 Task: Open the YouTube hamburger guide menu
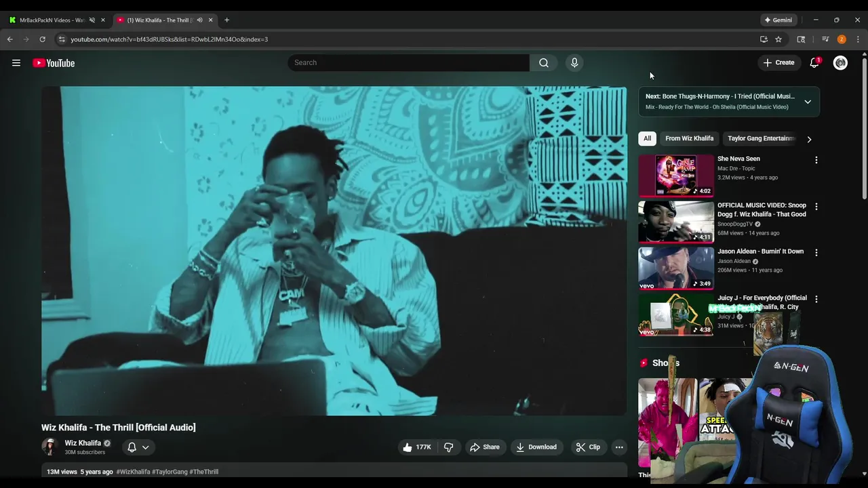point(16,63)
